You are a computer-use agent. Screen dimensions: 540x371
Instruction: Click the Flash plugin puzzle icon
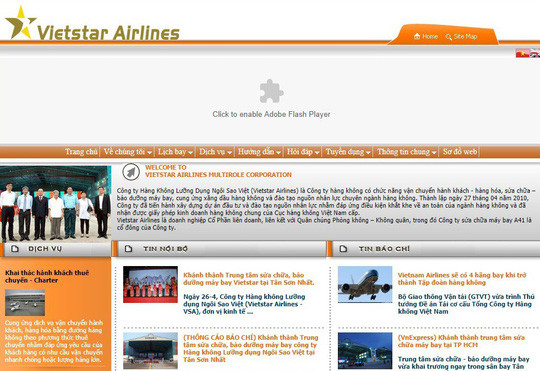[271, 91]
